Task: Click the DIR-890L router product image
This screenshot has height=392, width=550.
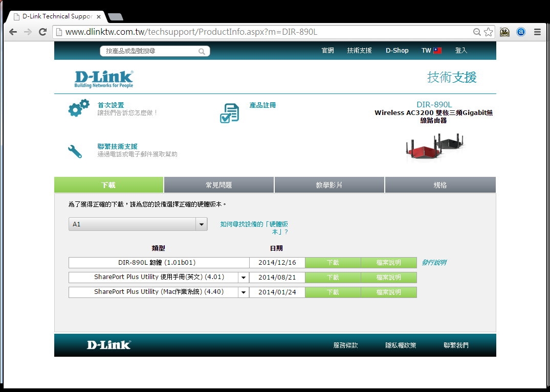Action: [x=434, y=147]
